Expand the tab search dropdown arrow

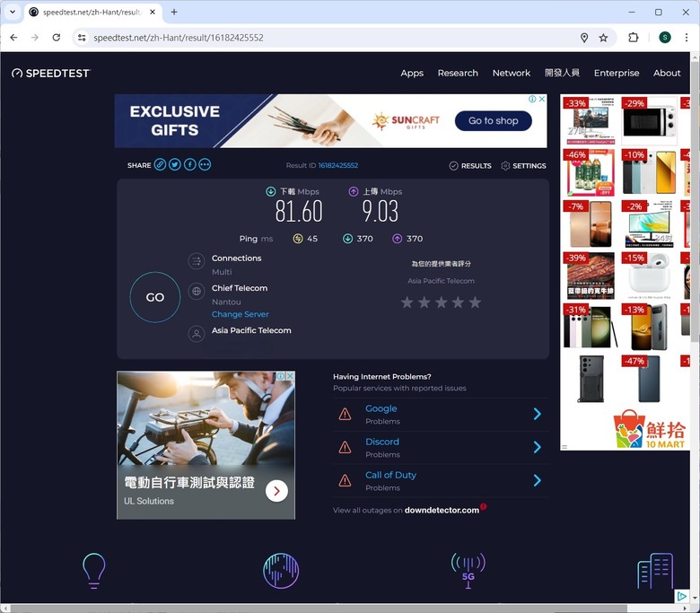click(13, 12)
